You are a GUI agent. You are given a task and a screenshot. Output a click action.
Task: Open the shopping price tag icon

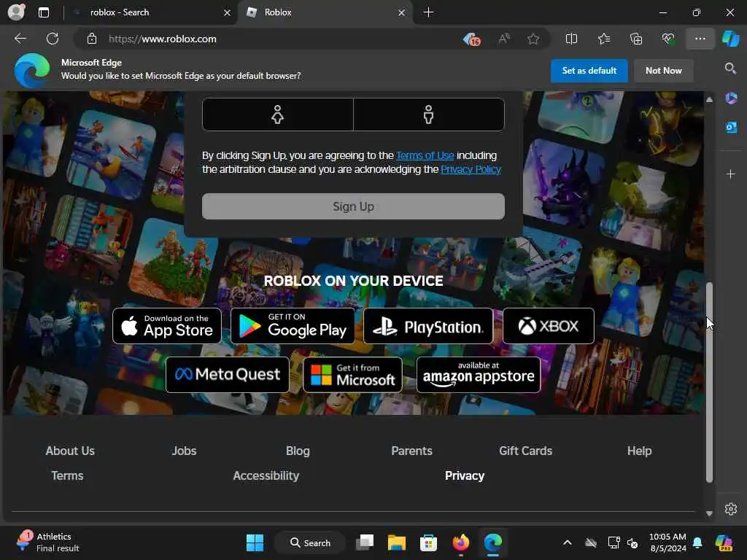point(472,39)
